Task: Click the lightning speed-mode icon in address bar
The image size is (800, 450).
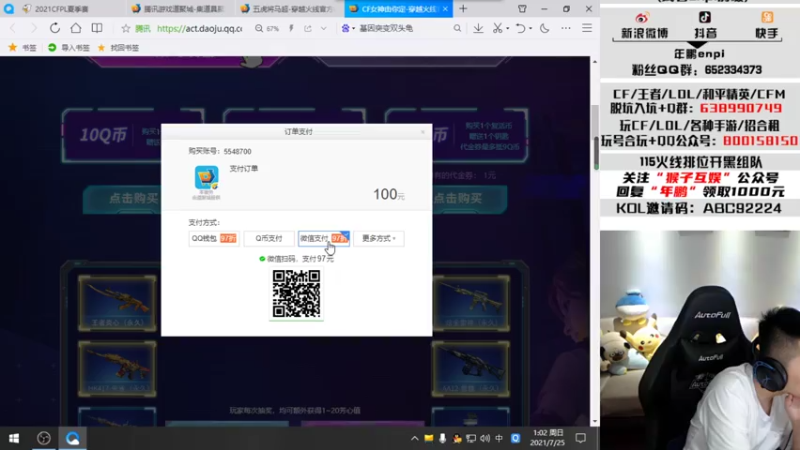Action: tap(291, 29)
